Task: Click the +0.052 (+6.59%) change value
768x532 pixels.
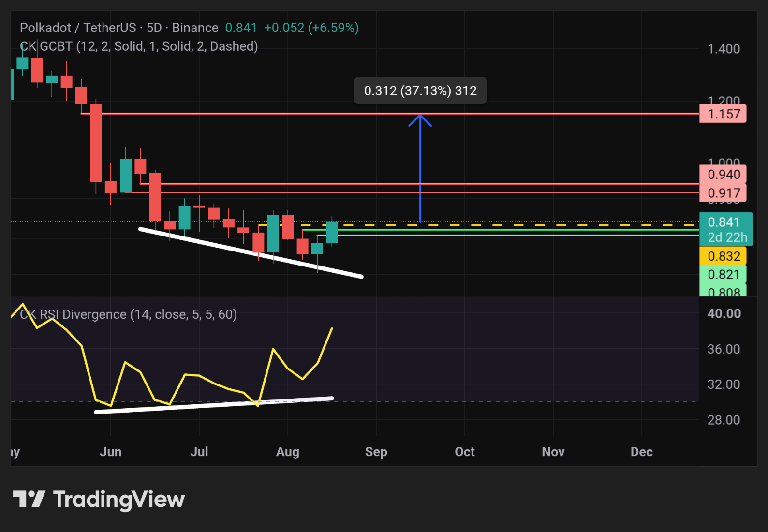Action: [311, 28]
